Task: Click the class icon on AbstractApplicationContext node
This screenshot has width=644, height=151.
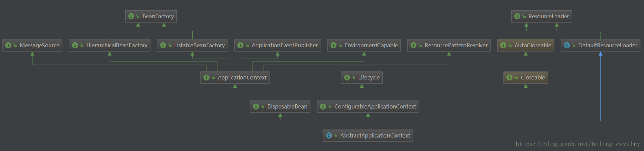Action: point(329,135)
